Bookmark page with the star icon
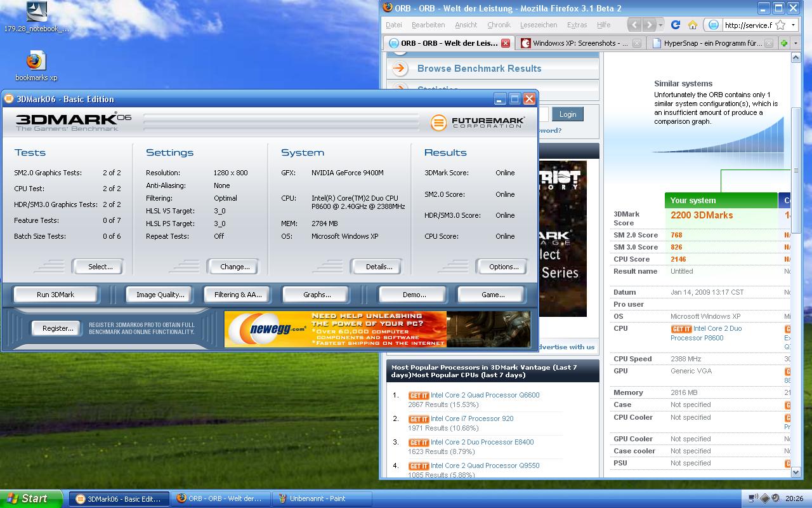 (780, 25)
